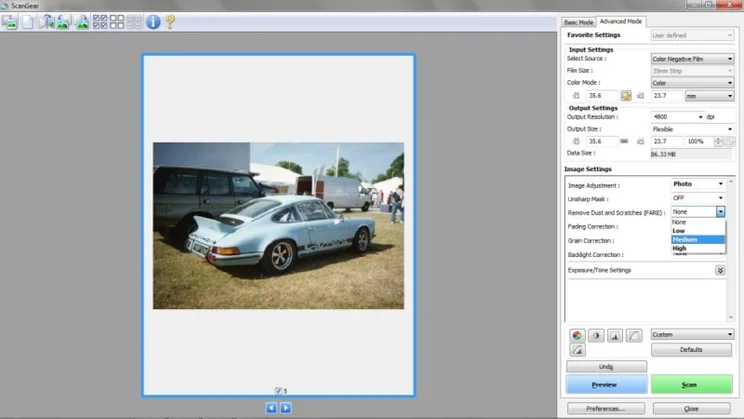This screenshot has height=419, width=744.
Task: Toggle the frame 1 checkbox below the preview
Action: coord(278,390)
